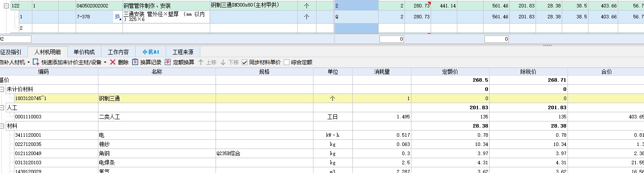Screen dimensions: 644x173
Task: Click the 快速添加未计价主材/设备 button
Action: pos(71,62)
